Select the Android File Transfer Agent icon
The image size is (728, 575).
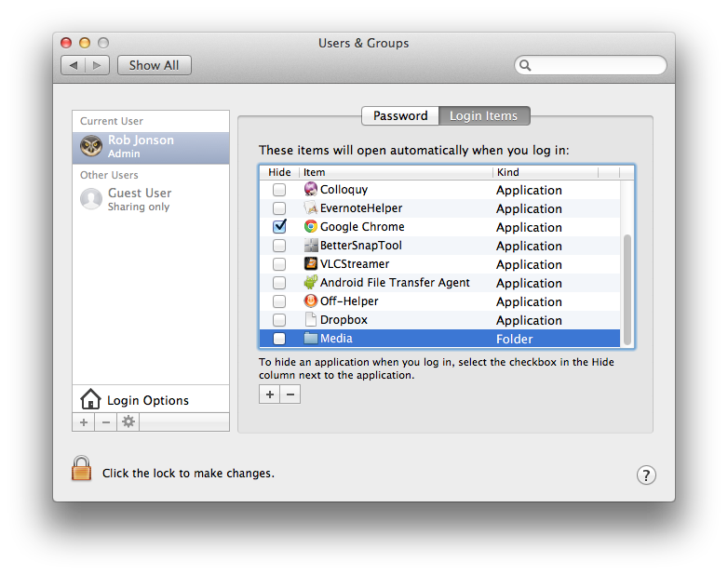(x=311, y=282)
